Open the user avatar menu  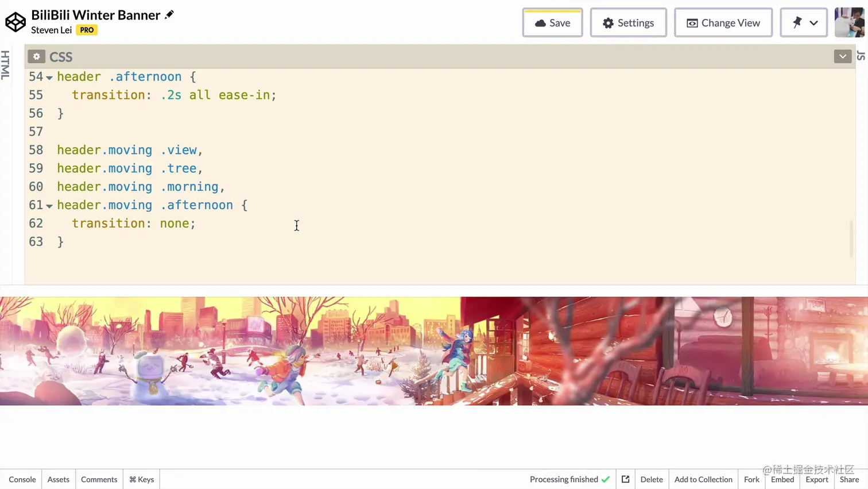pyautogui.click(x=849, y=22)
